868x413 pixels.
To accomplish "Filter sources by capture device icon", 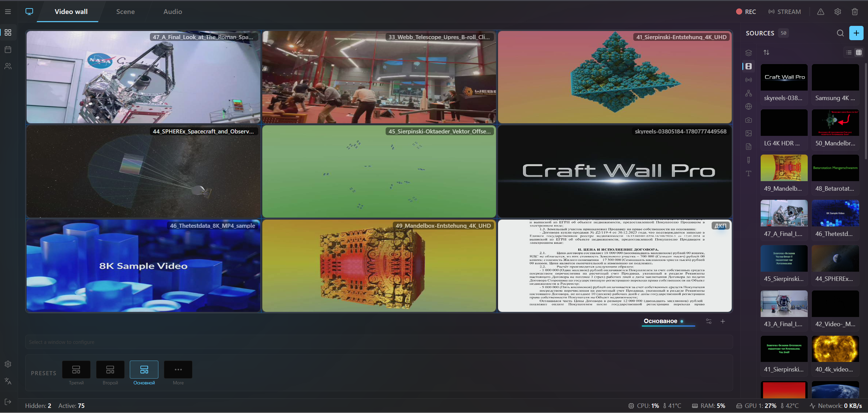I will click(x=748, y=160).
